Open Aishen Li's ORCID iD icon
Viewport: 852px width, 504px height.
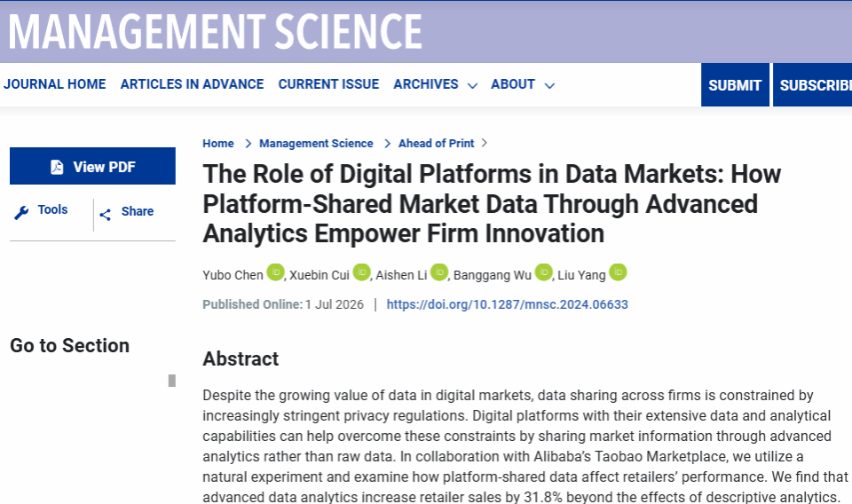coord(439,272)
